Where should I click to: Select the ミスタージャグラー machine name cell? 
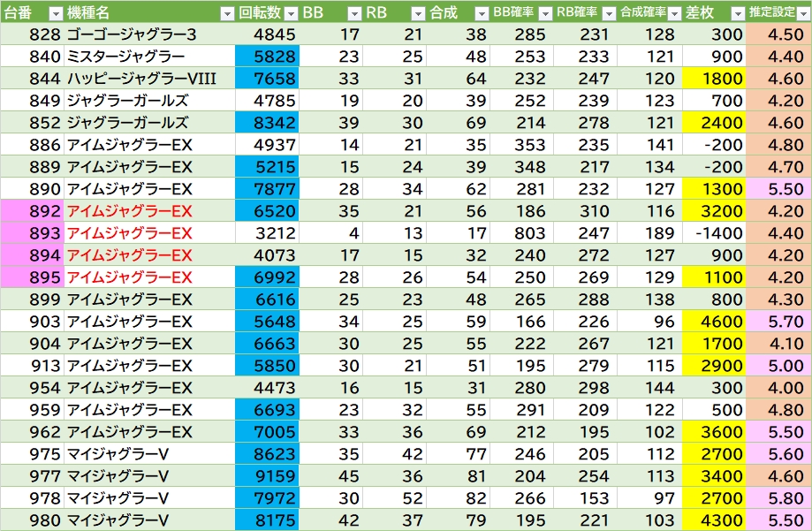[148, 57]
